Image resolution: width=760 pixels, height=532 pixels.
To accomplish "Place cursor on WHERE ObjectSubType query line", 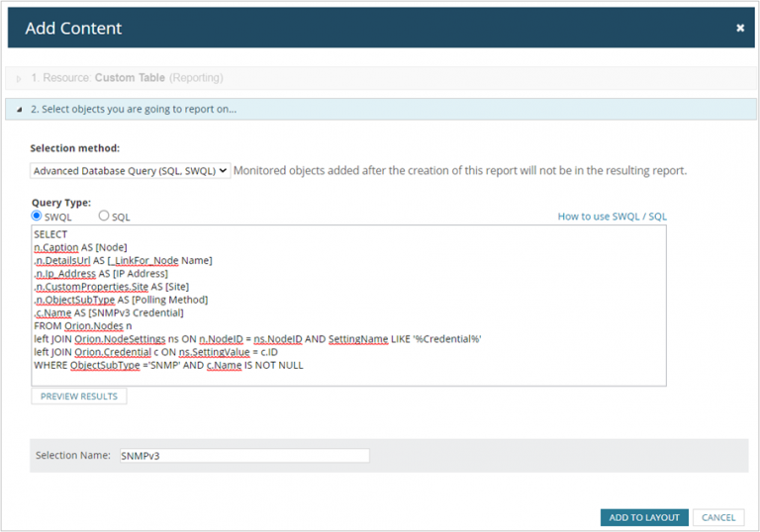I will (x=168, y=365).
